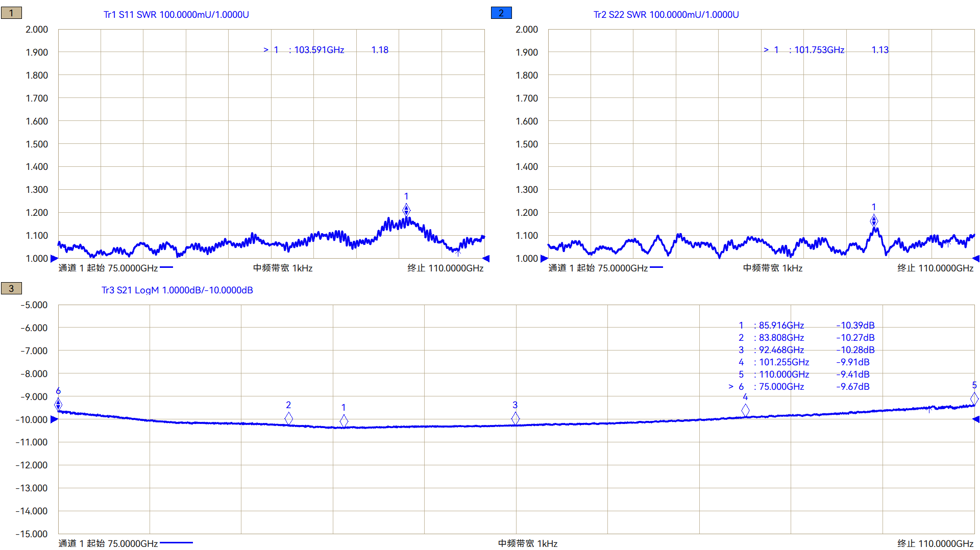Click the 101.255GHz marker 4 readout row

[806, 362]
